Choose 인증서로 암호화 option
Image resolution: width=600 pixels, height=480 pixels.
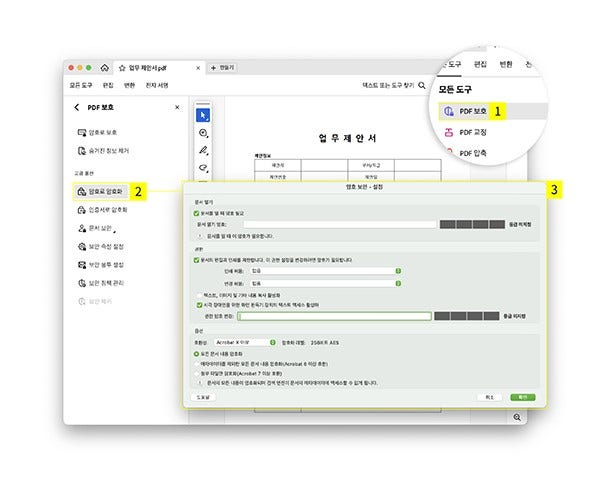coord(102,210)
